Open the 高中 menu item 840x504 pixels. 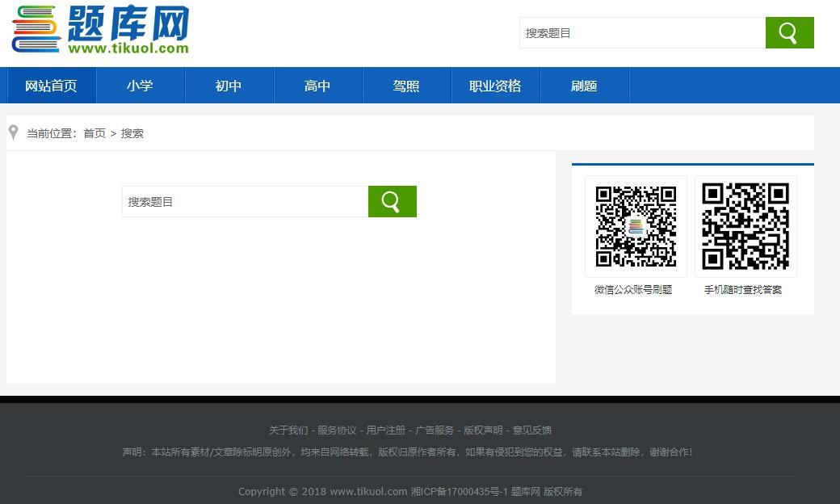point(317,86)
